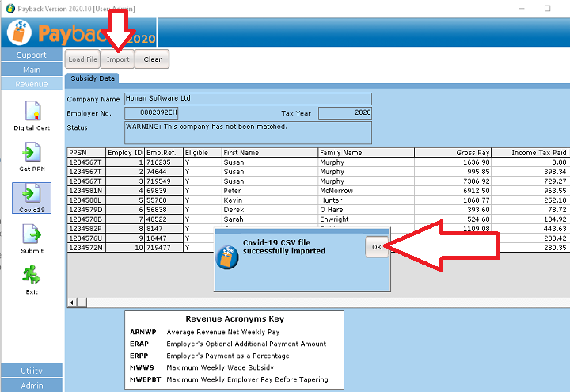Click the Load File button
Image resolution: width=570 pixels, height=392 pixels.
[82, 59]
